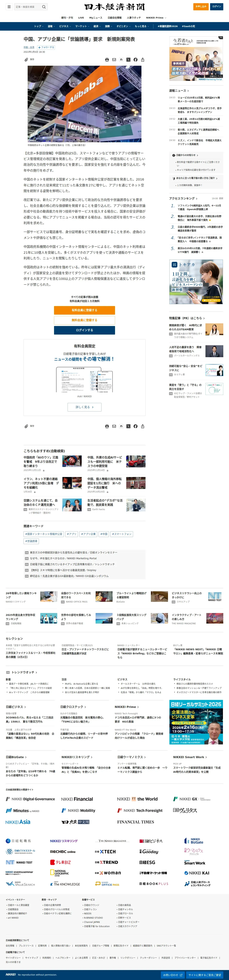This screenshot has width=229, height=980.
Task: Click the #スマートフォン keyword tag
Action: [122, 534]
